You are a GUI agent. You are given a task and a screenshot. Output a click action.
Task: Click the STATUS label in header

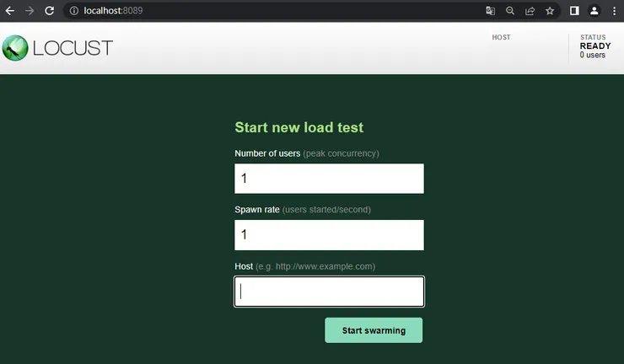(593, 37)
